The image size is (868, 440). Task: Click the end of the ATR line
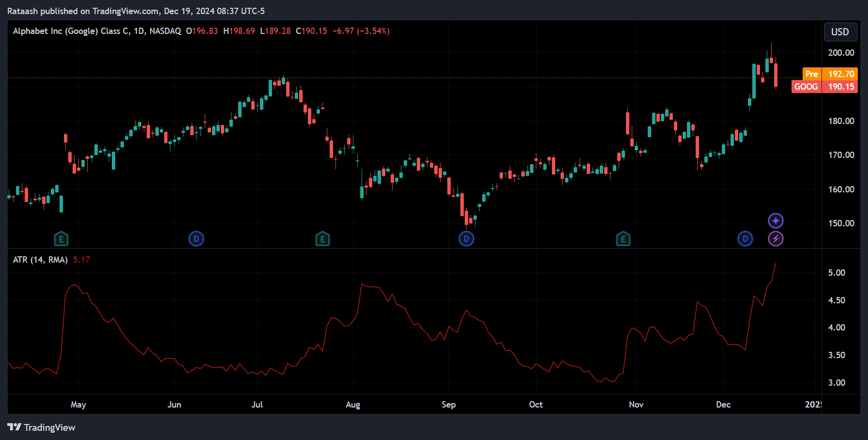click(x=776, y=264)
